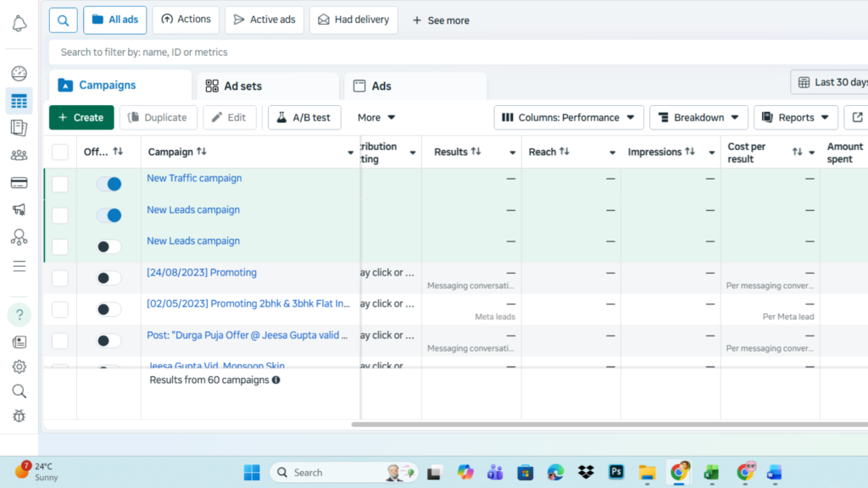Click the green Create button
868x488 pixels.
click(x=81, y=118)
